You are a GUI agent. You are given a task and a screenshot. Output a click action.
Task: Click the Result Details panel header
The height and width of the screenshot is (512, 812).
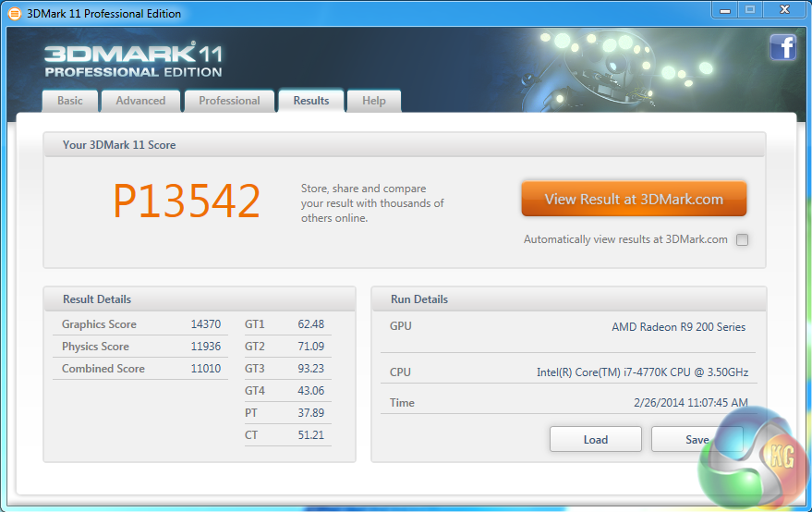point(200,299)
